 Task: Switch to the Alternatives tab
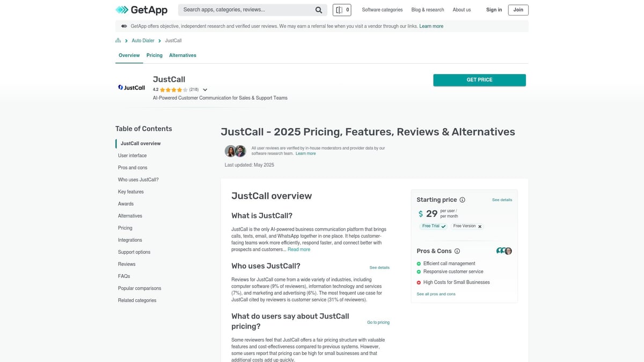[x=182, y=55]
